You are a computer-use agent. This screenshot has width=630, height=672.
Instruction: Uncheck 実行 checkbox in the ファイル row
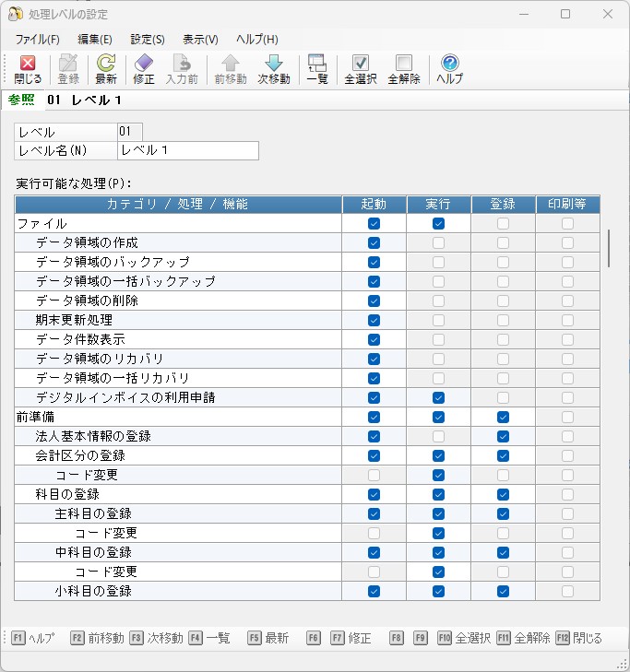coord(438,223)
